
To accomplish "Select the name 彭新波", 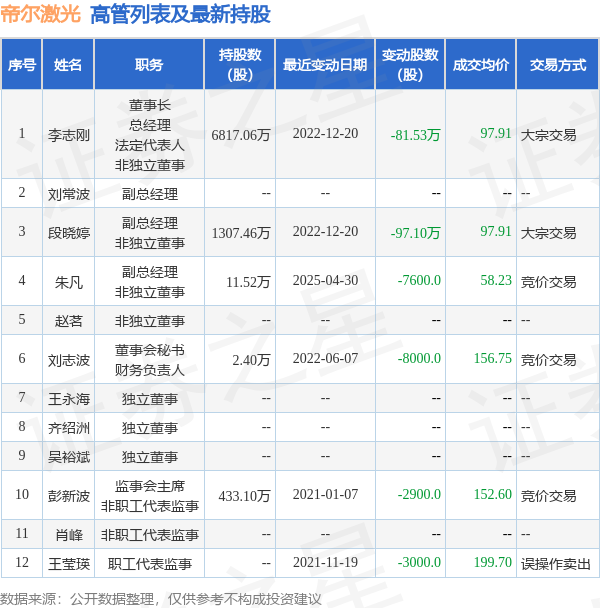I will 69,496.
